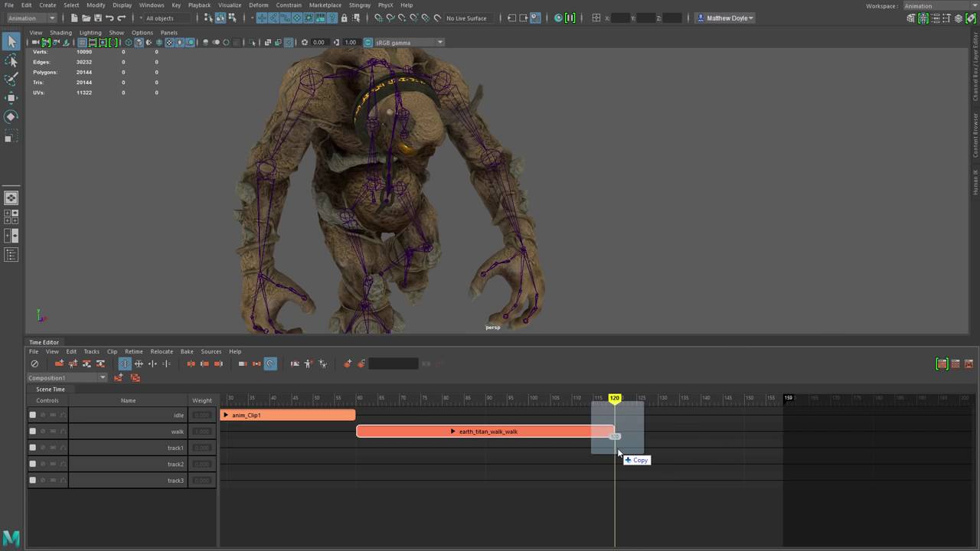Click the Time Editor disable icon
The height and width of the screenshot is (551, 980).
34,364
